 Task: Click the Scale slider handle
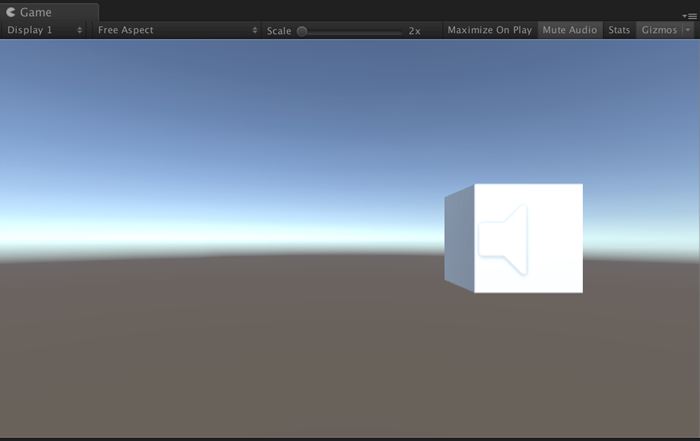pyautogui.click(x=302, y=31)
